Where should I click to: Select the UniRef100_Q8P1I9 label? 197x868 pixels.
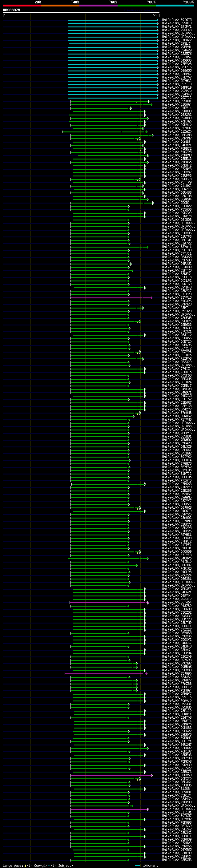[177, 711]
